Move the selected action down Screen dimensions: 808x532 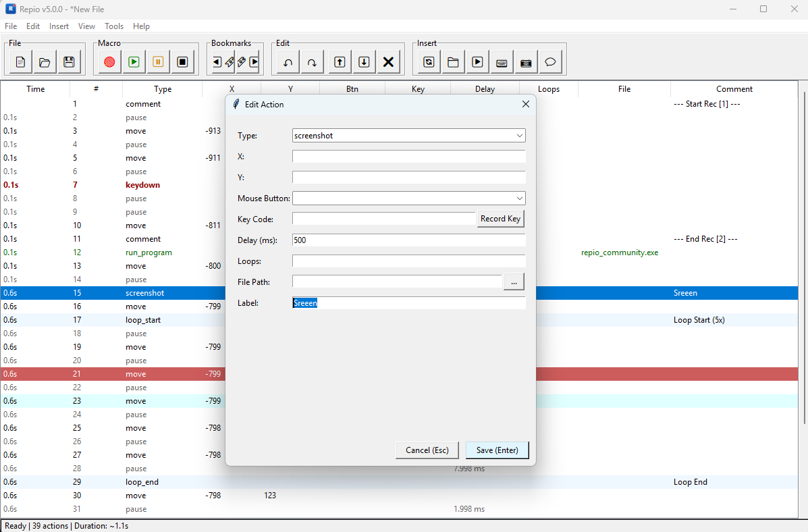click(x=363, y=61)
